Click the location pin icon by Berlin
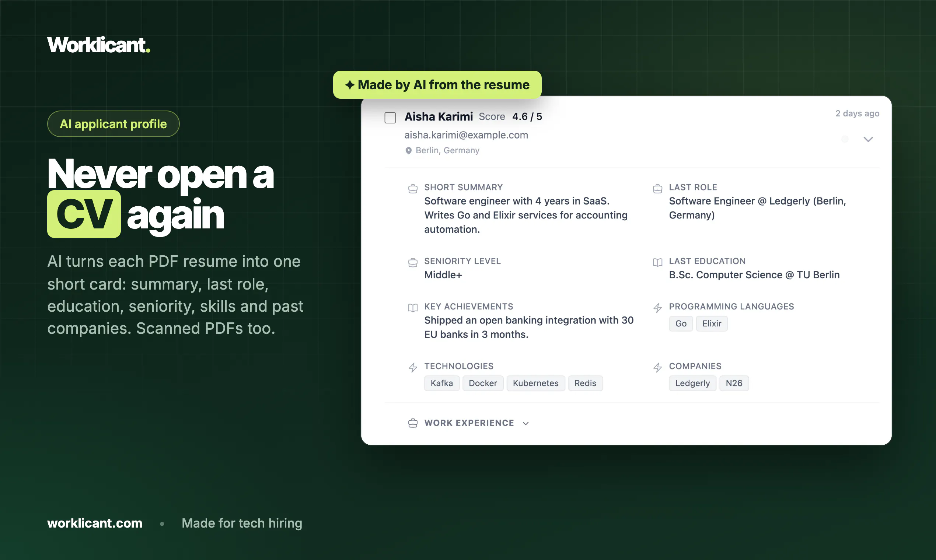 tap(408, 151)
